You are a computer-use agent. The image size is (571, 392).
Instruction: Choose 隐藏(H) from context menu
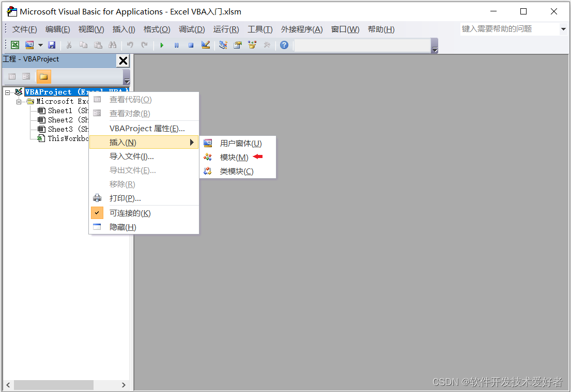144,227
